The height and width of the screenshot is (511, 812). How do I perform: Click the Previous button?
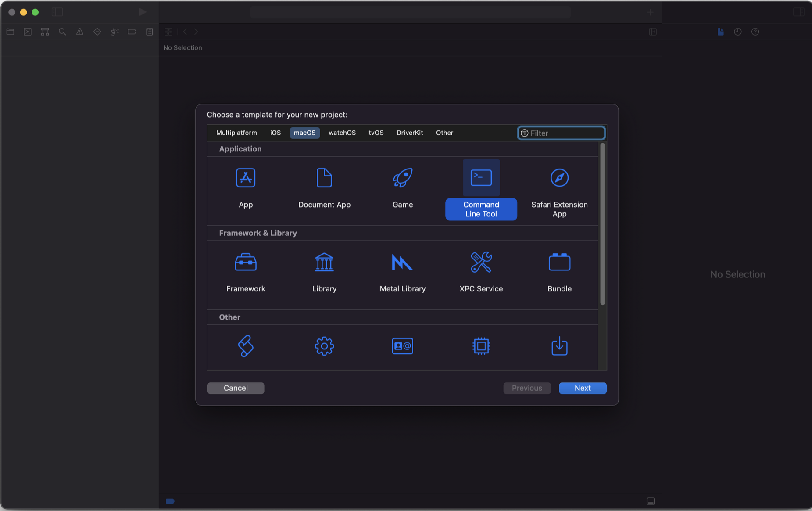pyautogui.click(x=527, y=388)
